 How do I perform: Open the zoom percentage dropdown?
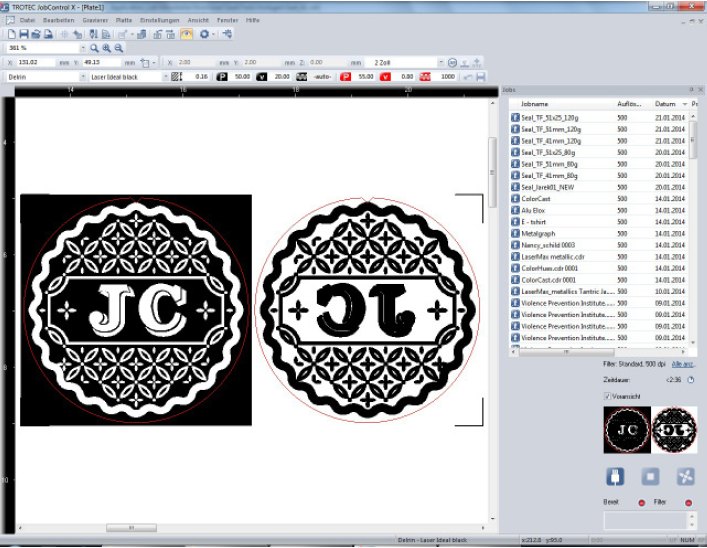point(81,48)
